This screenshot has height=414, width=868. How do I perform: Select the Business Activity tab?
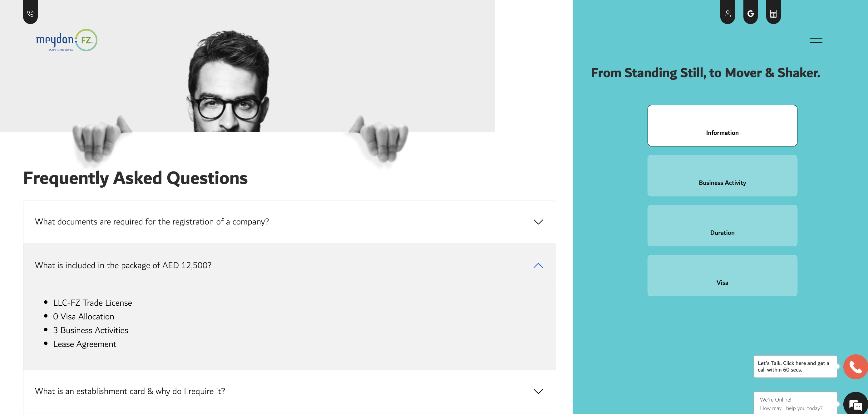[722, 175]
